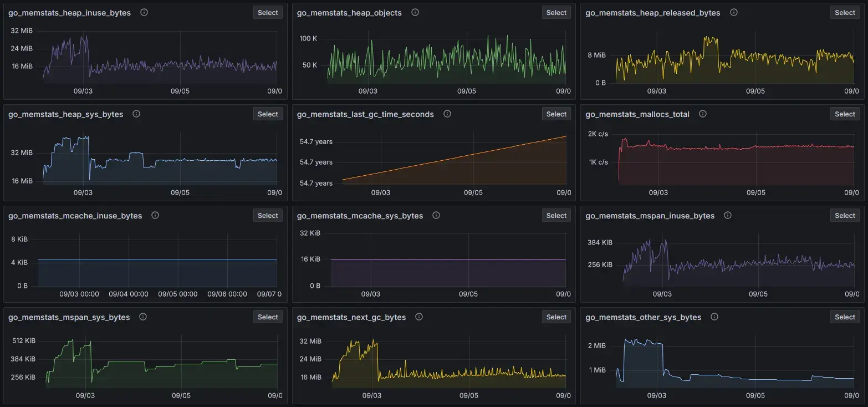Click the go_memstats_next_gc_bytes panel title
The image size is (868, 407).
(x=351, y=317)
